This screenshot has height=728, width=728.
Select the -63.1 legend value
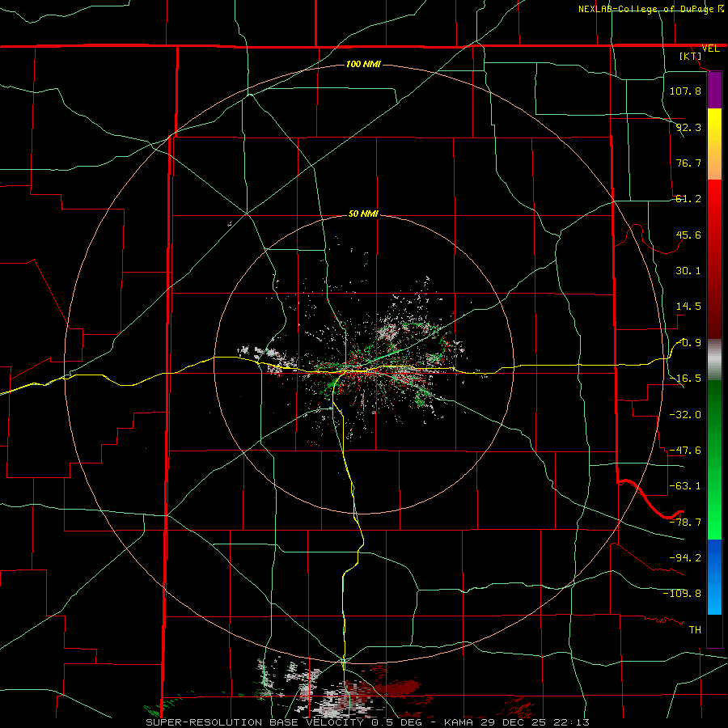tap(685, 486)
